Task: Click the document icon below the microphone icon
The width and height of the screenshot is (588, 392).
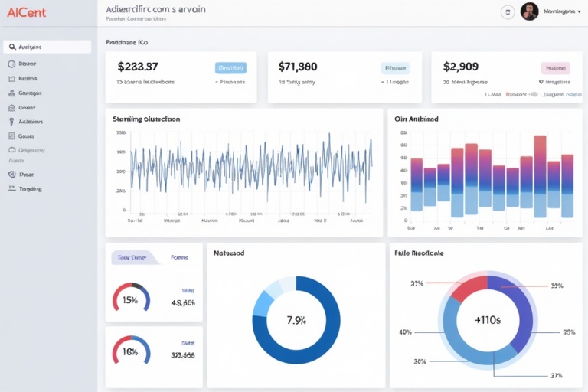Action: [x=11, y=136]
